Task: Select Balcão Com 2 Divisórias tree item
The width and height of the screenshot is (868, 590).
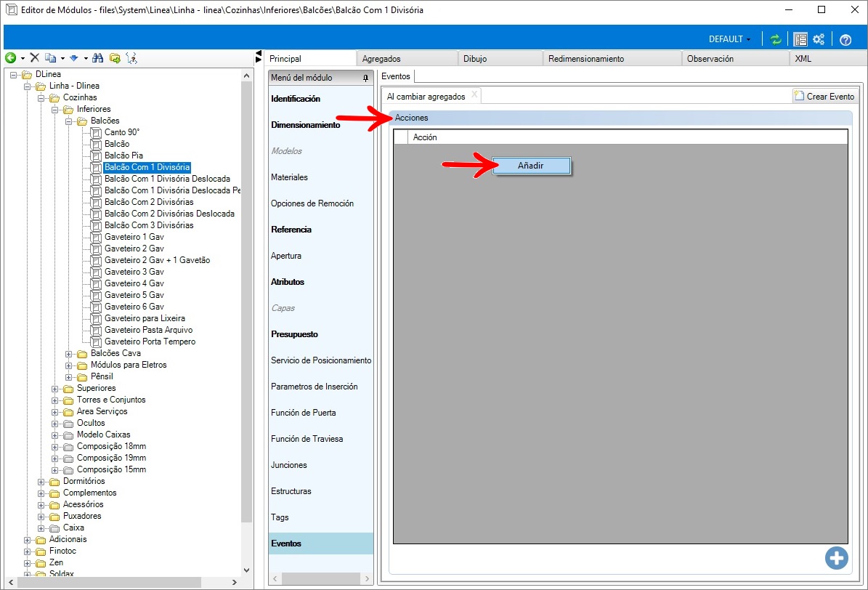Action: click(x=149, y=202)
